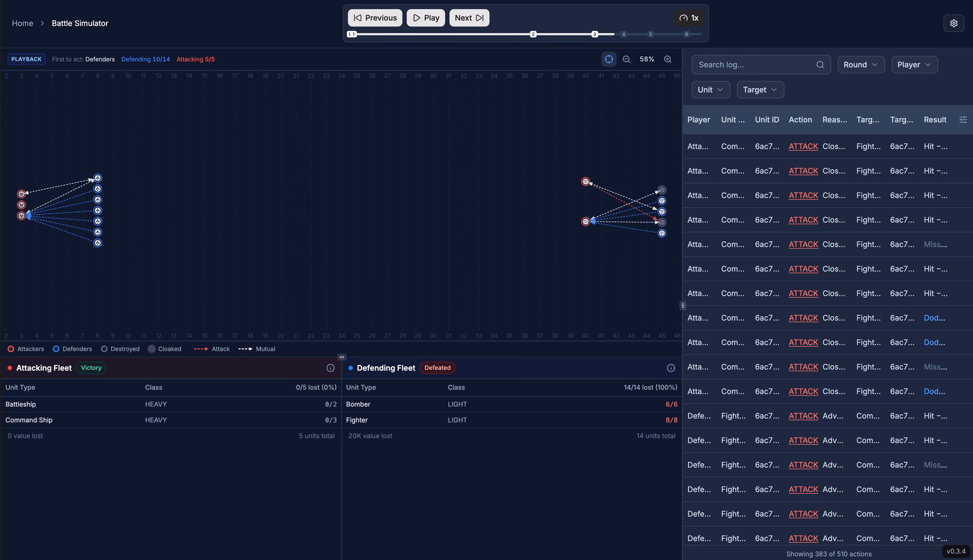973x560 pixels.
Task: Open the Unit filter dropdown
Action: pos(711,90)
